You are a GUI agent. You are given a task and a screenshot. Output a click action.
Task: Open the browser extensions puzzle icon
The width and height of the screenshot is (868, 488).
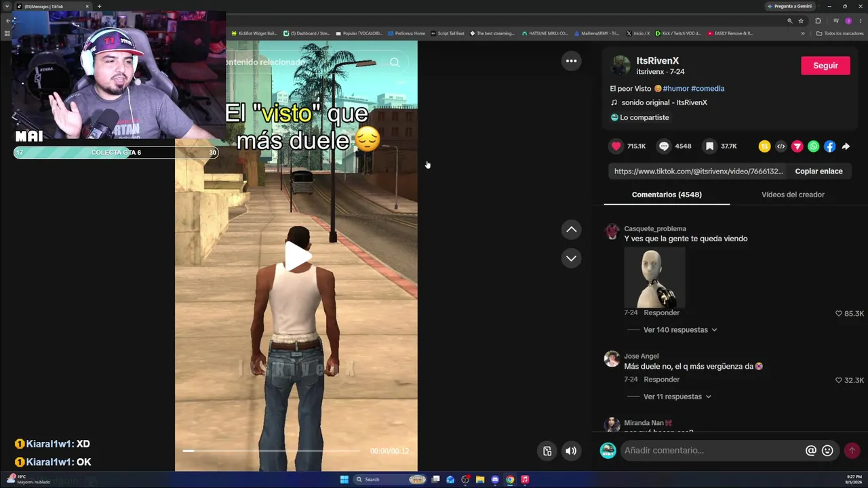click(818, 21)
